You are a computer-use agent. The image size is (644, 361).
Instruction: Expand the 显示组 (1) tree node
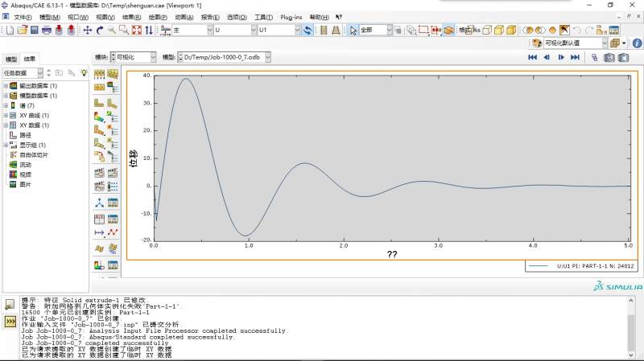6,145
